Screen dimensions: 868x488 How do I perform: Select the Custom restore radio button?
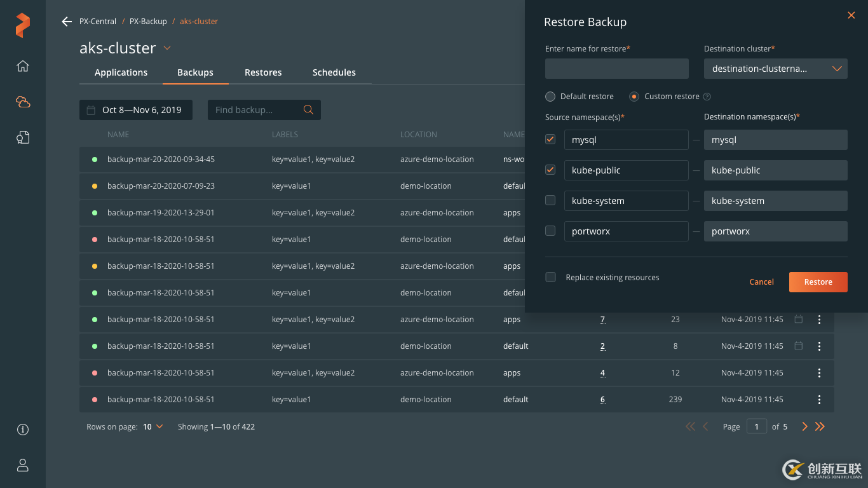point(634,97)
